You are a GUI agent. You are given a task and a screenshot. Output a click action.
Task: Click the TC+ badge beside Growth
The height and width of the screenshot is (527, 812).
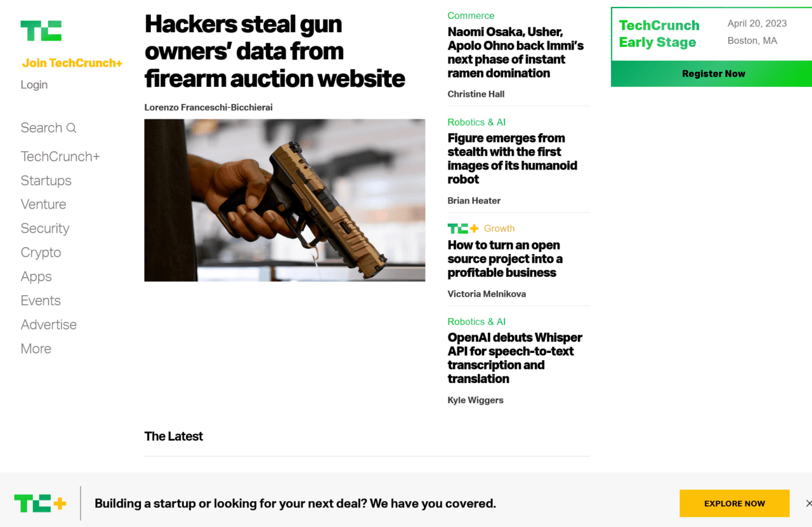463,229
